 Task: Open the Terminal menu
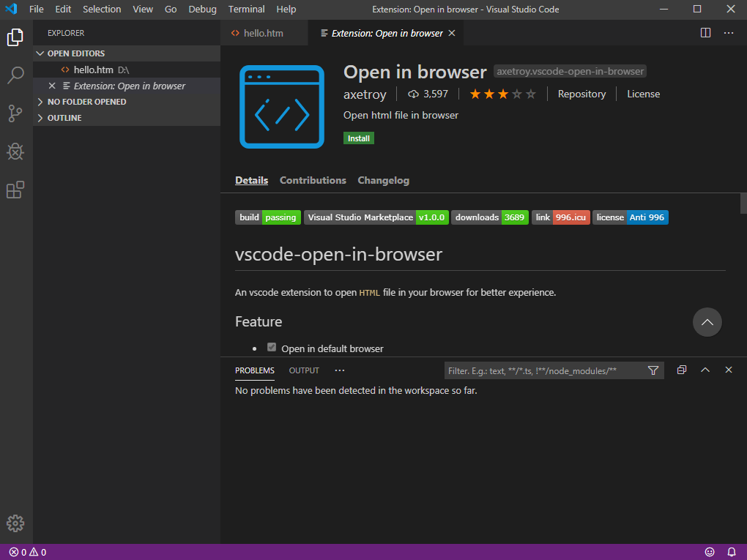pyautogui.click(x=246, y=10)
